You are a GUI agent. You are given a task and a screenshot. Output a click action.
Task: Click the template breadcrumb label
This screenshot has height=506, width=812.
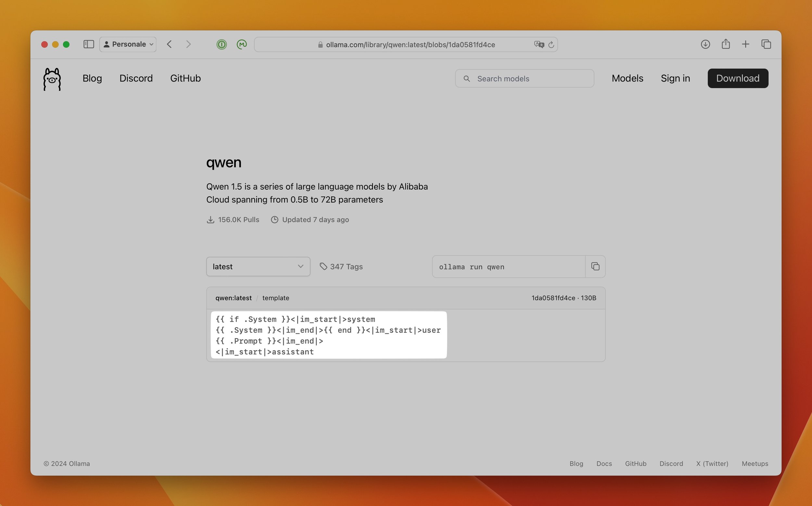[275, 298]
